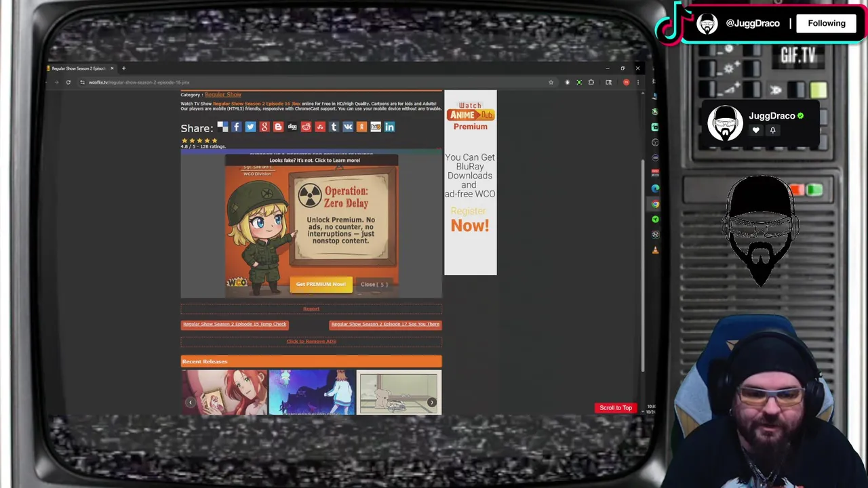Click the Watch Anime Dub Premium logo
The image size is (868, 488).
coord(471,116)
